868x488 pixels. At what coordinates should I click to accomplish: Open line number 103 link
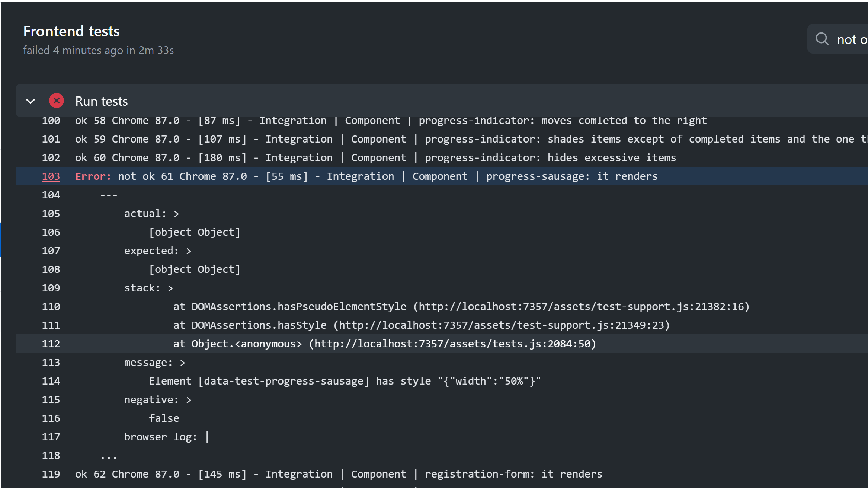(x=51, y=176)
